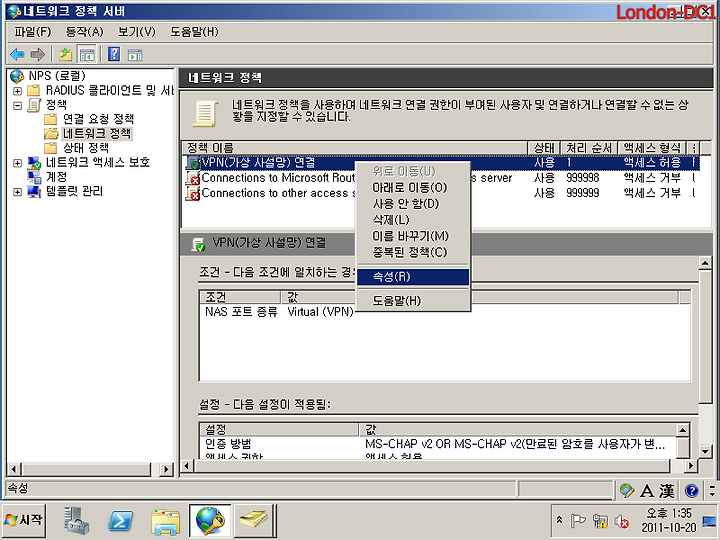Expand the 템플릿 관리 node
This screenshot has width=720, height=540.
17,192
